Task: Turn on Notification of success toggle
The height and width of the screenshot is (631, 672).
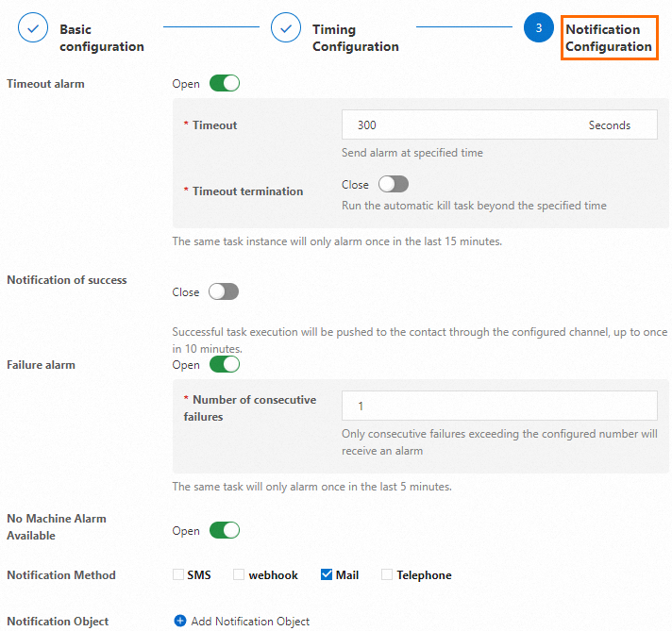Action: pyautogui.click(x=224, y=292)
